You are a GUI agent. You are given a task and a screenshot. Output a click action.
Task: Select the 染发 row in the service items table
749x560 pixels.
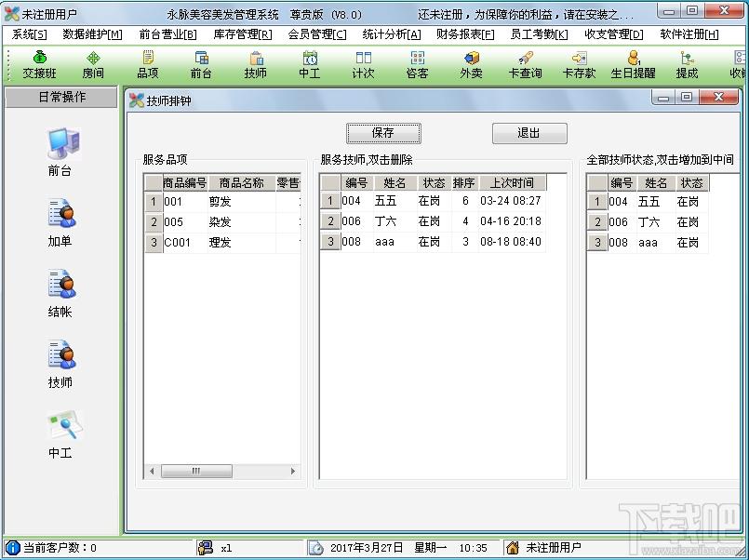click(222, 222)
